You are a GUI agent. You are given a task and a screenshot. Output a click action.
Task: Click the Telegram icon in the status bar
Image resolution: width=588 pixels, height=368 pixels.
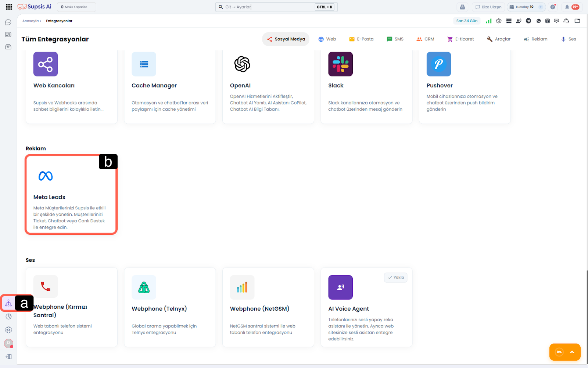pyautogui.click(x=528, y=21)
